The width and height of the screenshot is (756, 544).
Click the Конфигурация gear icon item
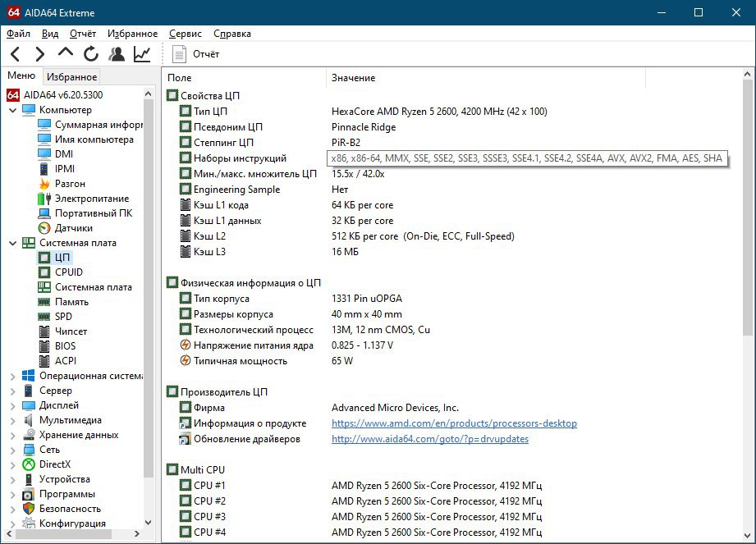[x=29, y=523]
